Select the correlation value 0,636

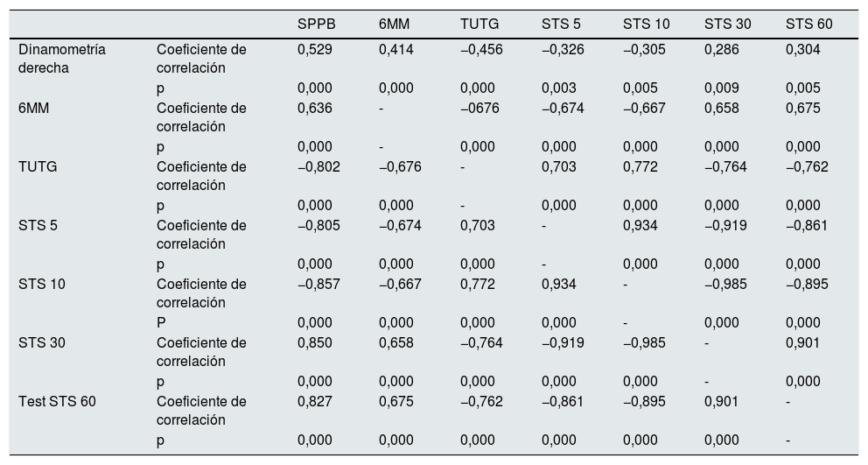click(315, 109)
